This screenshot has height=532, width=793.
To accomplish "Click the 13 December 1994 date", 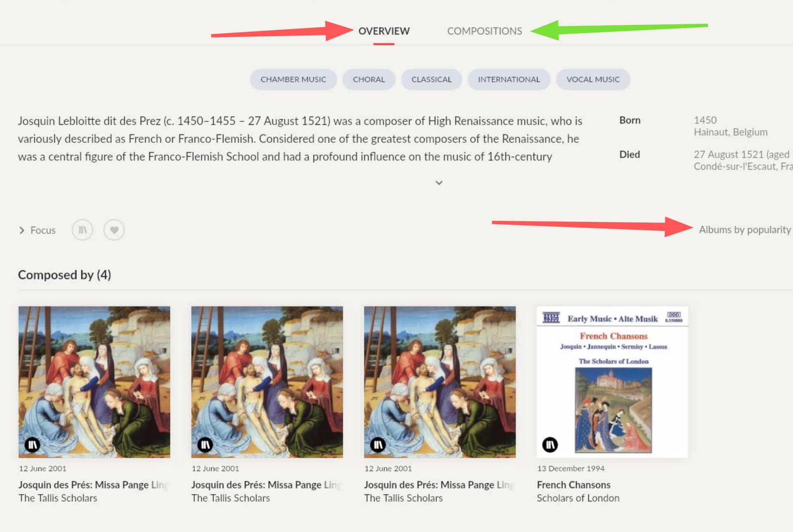I will (x=570, y=468).
